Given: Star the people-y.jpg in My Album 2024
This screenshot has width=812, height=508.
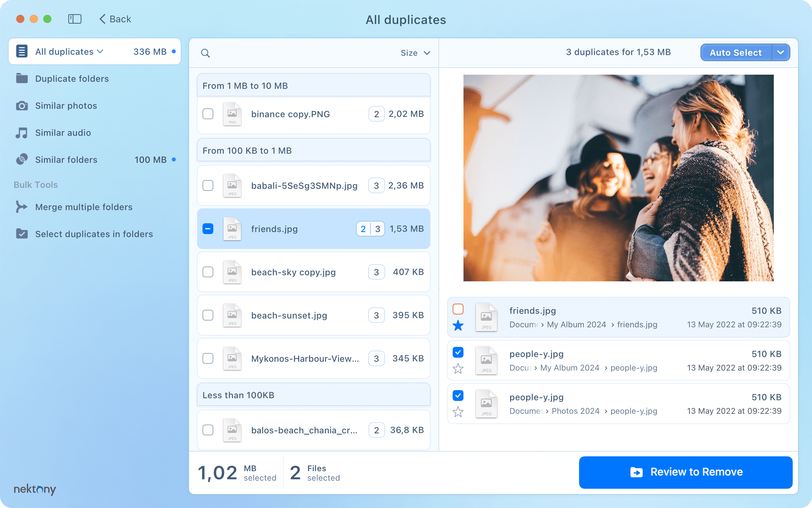Looking at the screenshot, I should (x=458, y=369).
